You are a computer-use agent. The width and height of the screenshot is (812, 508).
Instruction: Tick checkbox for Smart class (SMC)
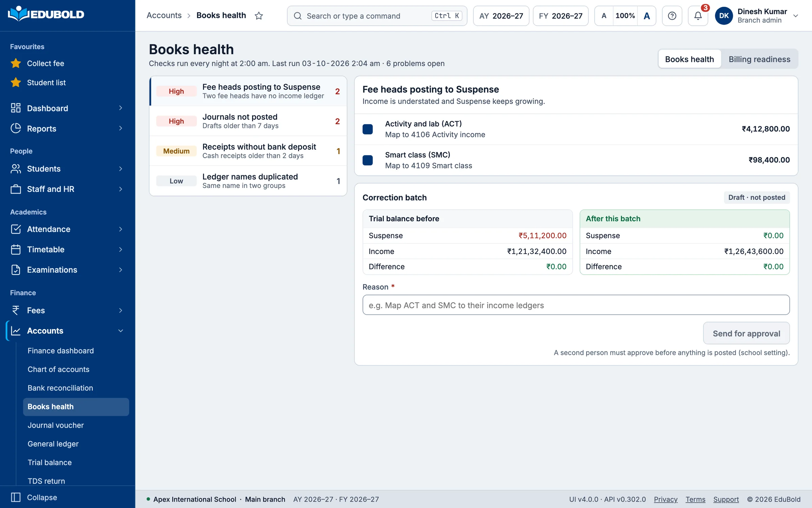[x=368, y=160]
